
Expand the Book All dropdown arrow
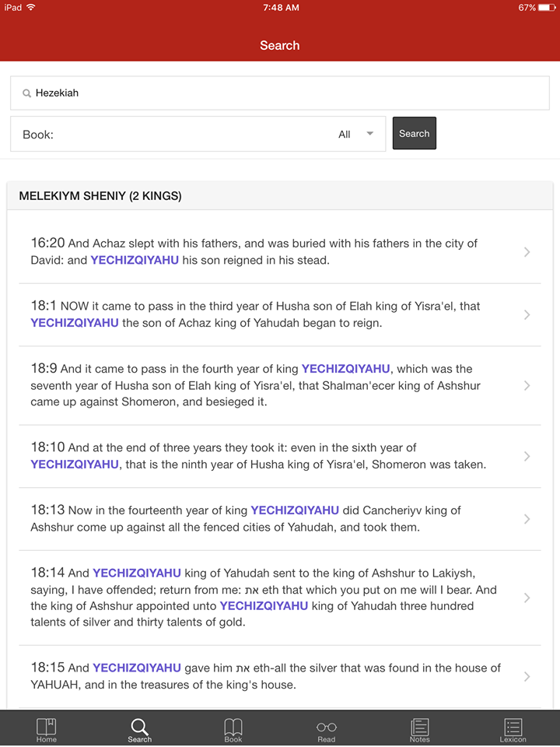tap(369, 134)
